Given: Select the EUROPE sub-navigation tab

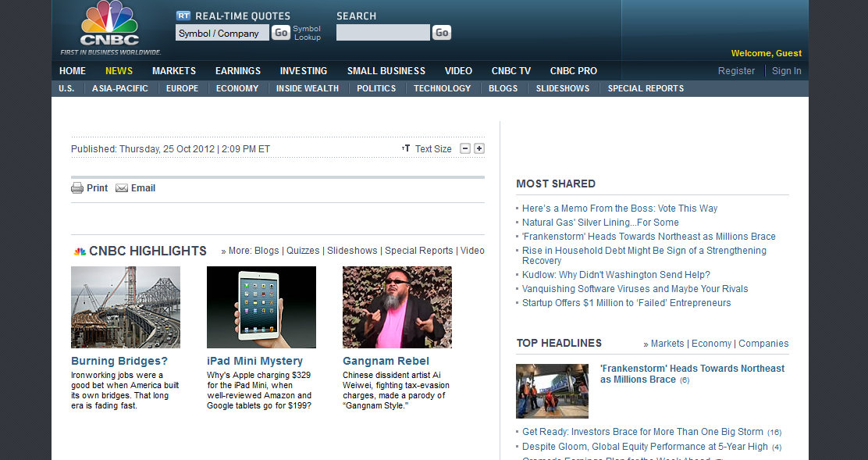Looking at the screenshot, I should pos(182,88).
